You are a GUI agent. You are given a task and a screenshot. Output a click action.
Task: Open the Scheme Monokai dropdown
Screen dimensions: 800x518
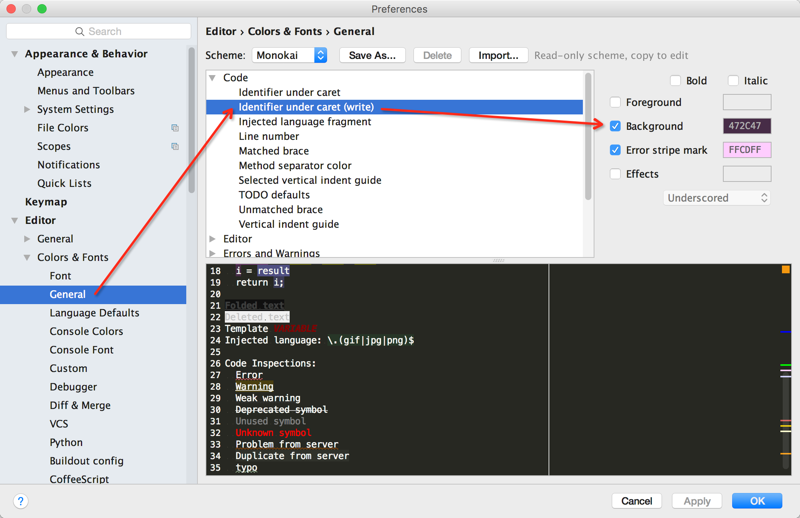(x=290, y=56)
